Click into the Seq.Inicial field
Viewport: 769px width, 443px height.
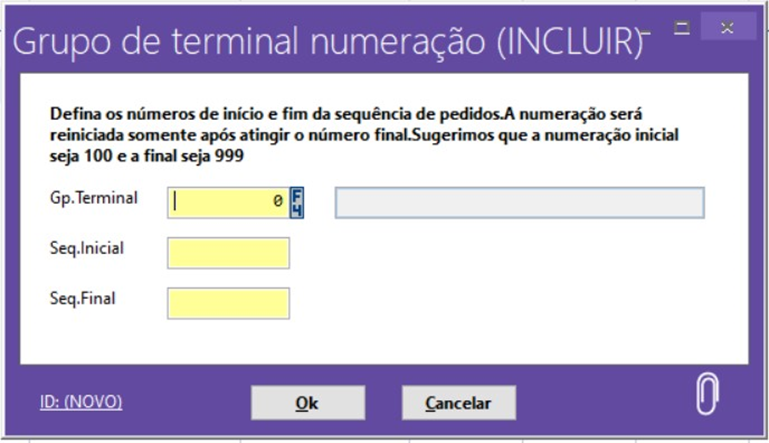coord(229,253)
